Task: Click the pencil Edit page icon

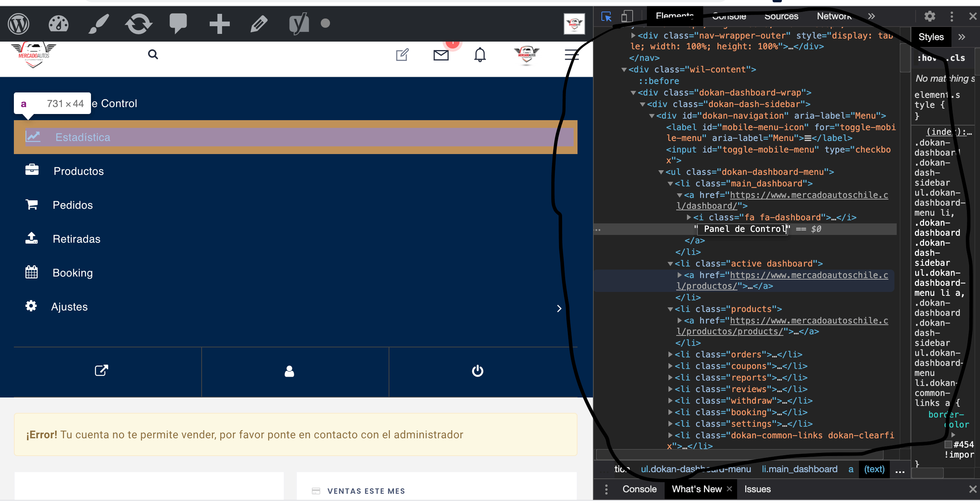Action: tap(259, 24)
